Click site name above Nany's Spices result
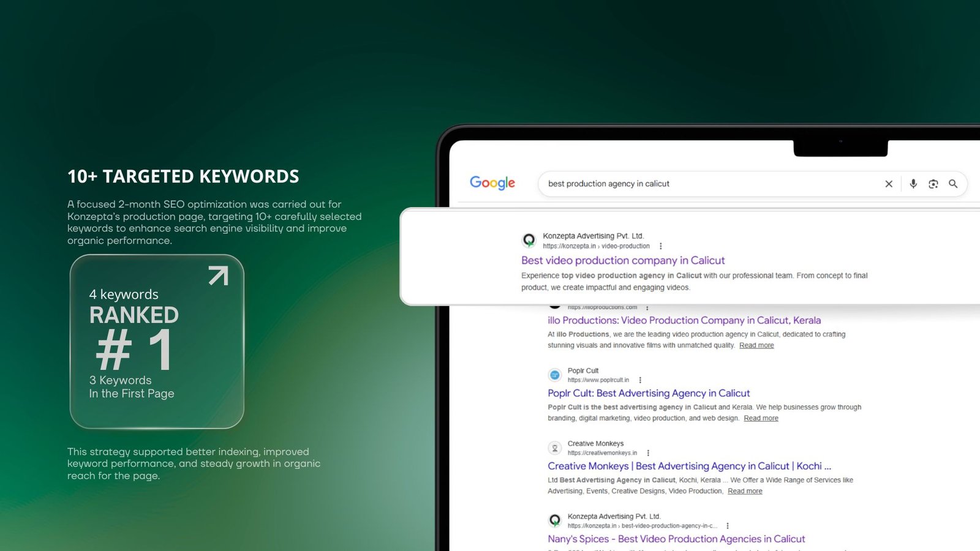Image resolution: width=980 pixels, height=551 pixels. 614,516
